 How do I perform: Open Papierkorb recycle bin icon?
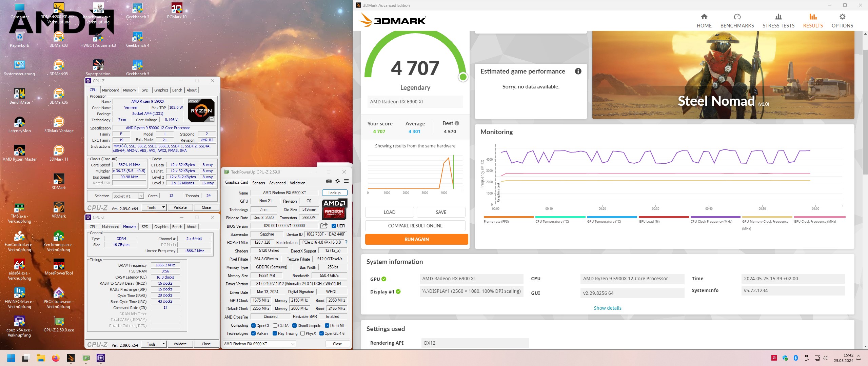pyautogui.click(x=20, y=39)
